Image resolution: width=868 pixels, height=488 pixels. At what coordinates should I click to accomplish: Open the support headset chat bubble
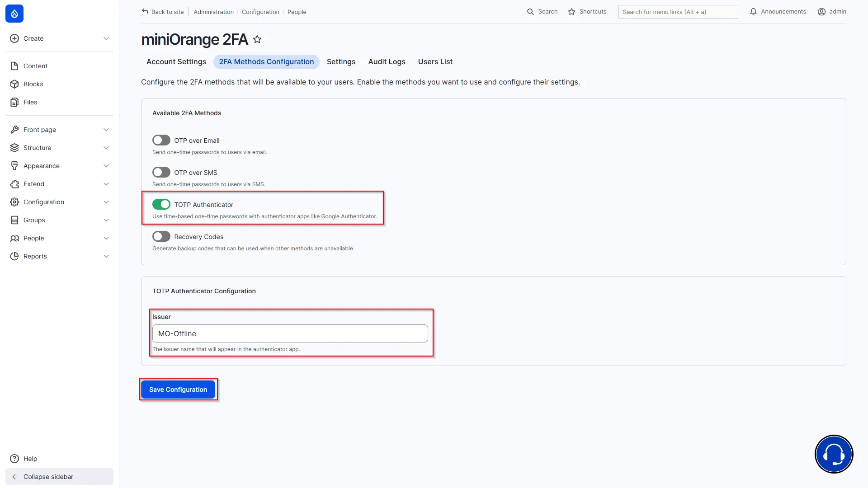point(834,454)
